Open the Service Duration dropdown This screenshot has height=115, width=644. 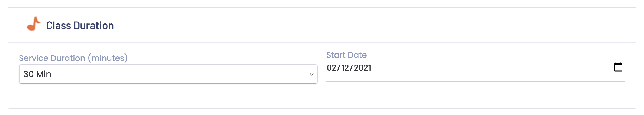168,74
